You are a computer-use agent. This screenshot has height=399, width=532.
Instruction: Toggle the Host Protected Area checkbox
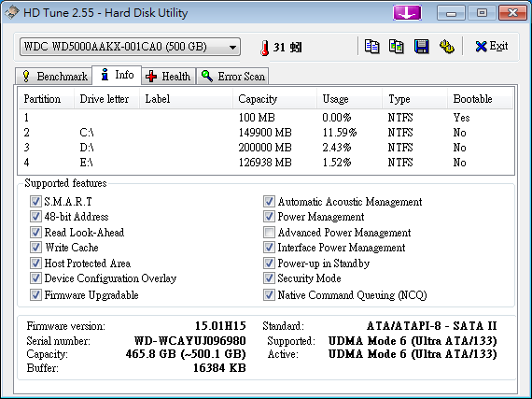(x=35, y=264)
